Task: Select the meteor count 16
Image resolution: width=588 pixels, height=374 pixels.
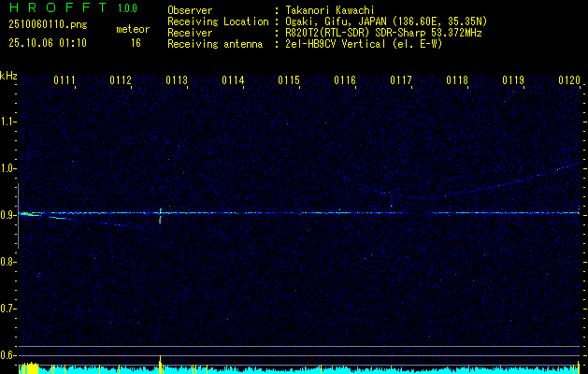Action: [136, 43]
